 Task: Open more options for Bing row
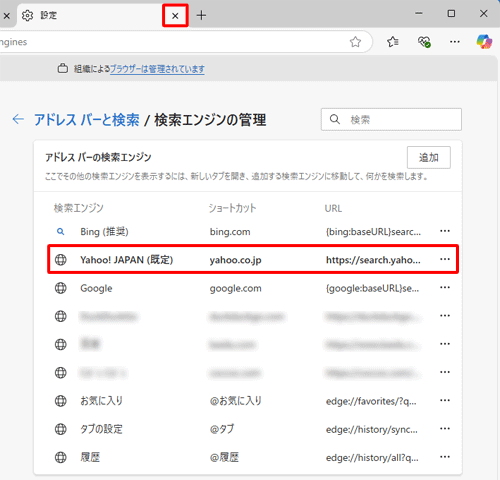(445, 231)
